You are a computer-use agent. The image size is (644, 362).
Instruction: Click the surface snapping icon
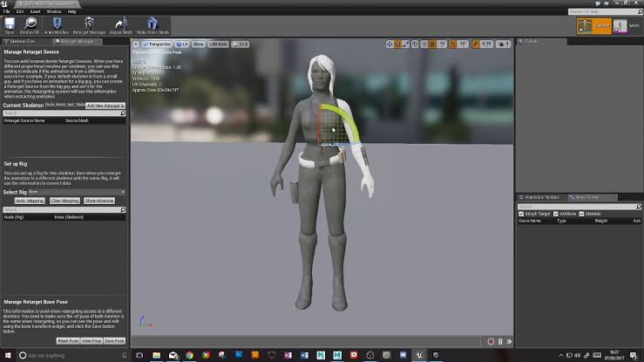coord(424,44)
